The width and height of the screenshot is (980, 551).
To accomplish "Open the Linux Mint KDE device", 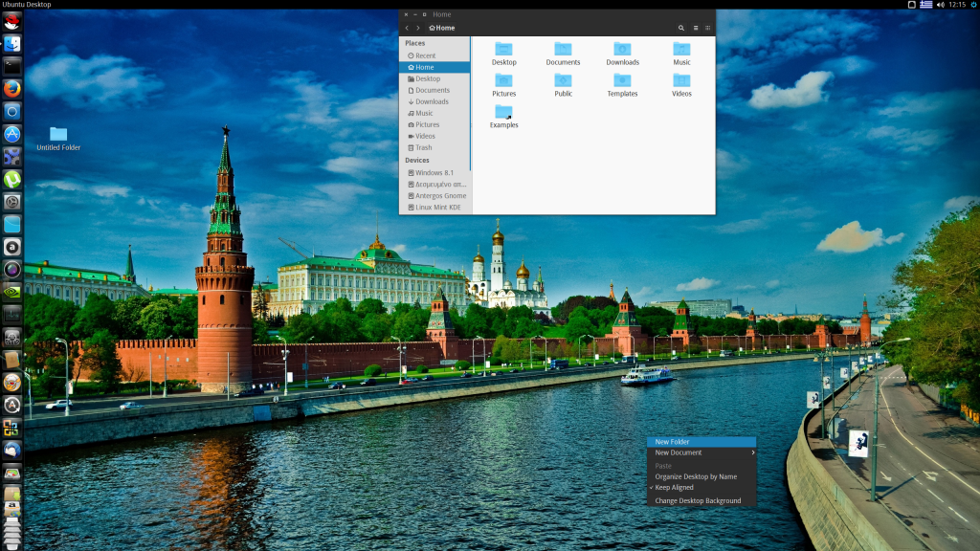I will point(434,208).
